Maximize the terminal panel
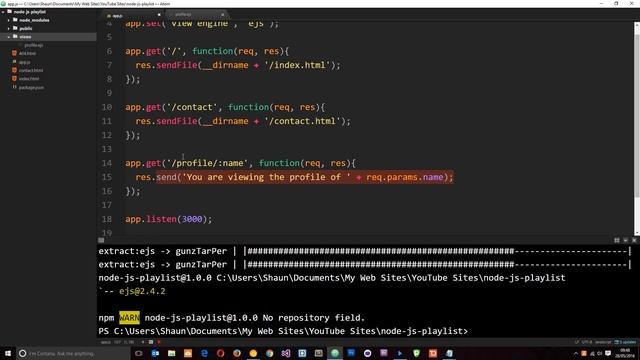Image resolution: width=640 pixels, height=360 pixels. 617,240
